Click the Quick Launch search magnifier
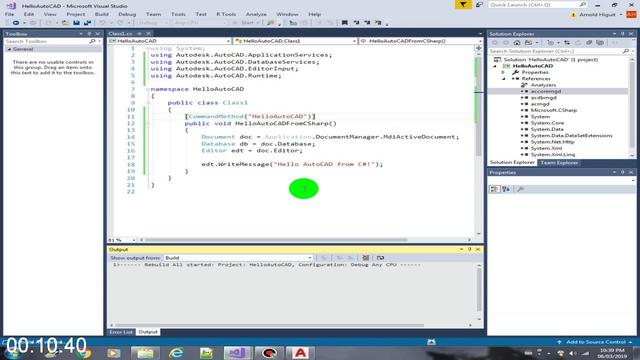The image size is (640, 360). (x=582, y=4)
